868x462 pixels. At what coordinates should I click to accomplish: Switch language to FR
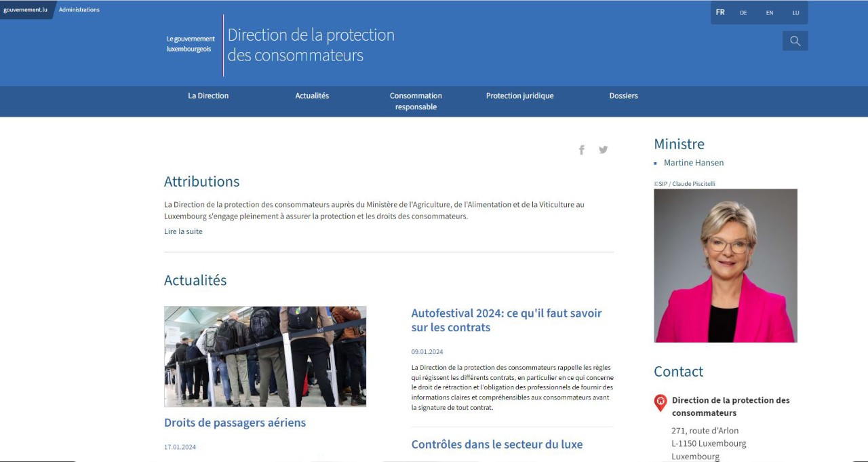720,12
